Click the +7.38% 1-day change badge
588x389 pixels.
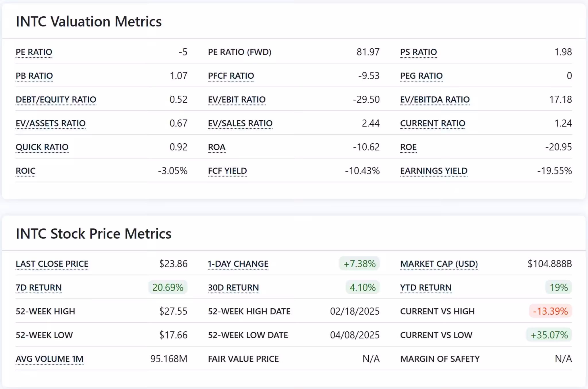click(359, 264)
